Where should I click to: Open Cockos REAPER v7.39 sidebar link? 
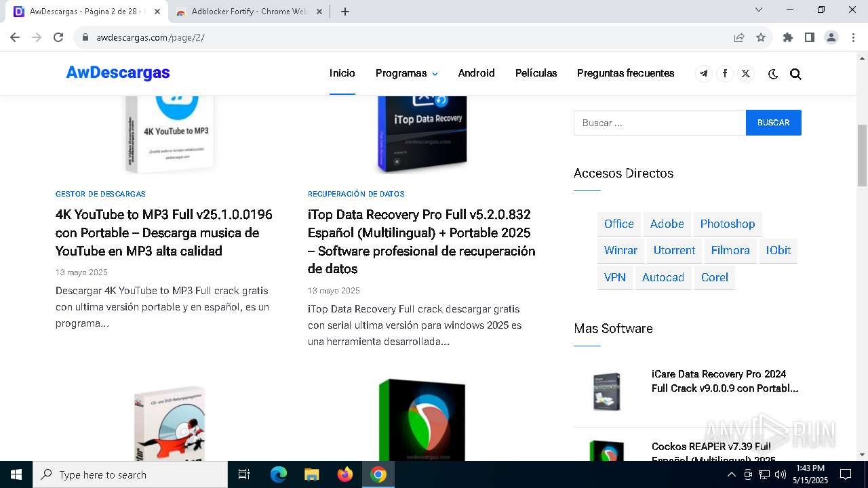713,452
